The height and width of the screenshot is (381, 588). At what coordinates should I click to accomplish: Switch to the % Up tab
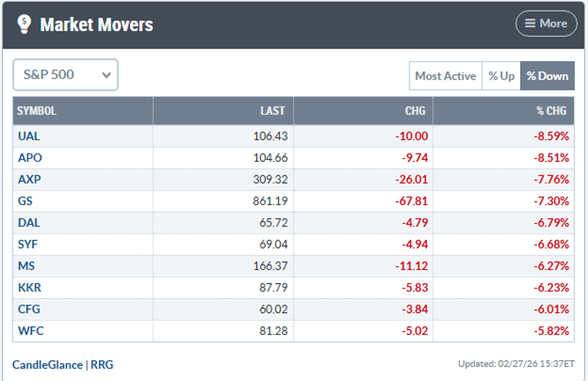[501, 76]
